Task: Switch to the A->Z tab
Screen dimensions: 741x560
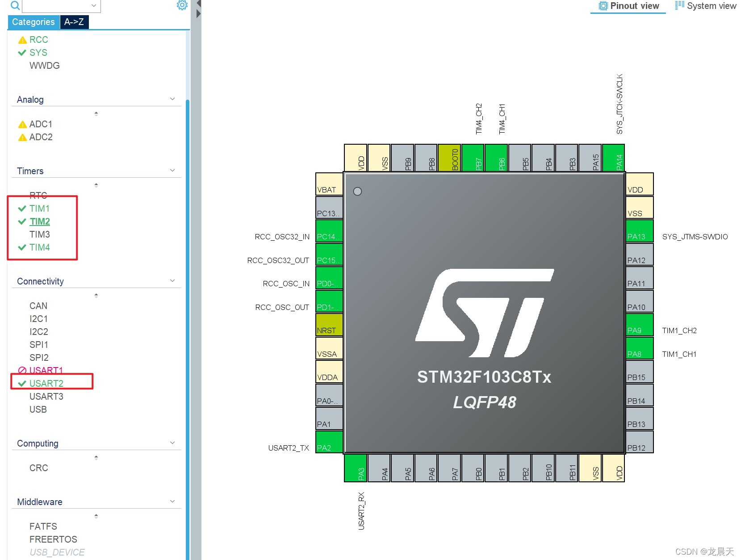Action: (74, 21)
